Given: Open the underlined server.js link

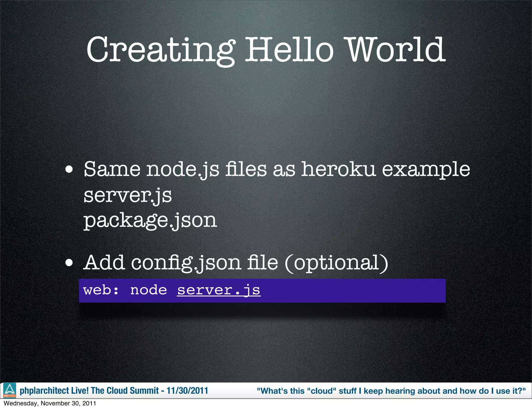Looking at the screenshot, I should tap(219, 290).
